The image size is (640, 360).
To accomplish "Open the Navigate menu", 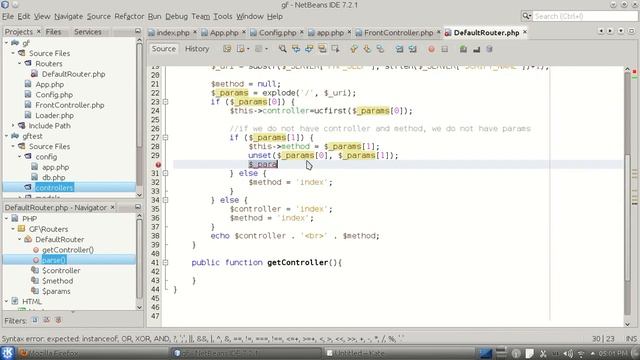I will pos(69,16).
